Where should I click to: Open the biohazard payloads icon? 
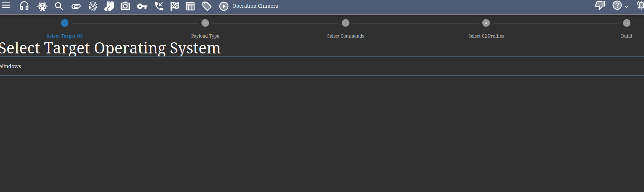click(x=42, y=6)
